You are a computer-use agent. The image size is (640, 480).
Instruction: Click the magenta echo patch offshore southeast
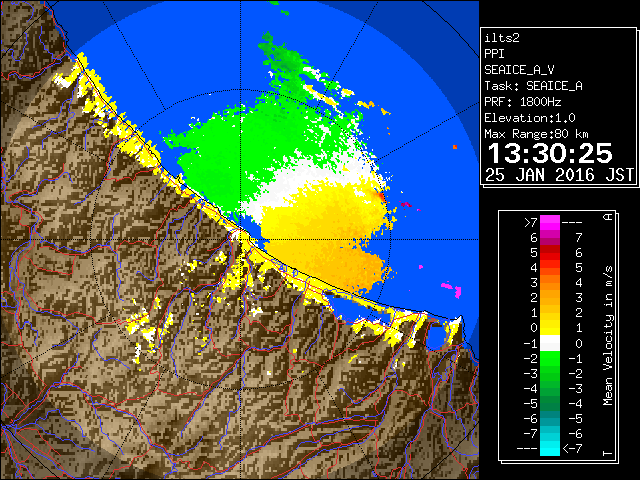tap(452, 289)
